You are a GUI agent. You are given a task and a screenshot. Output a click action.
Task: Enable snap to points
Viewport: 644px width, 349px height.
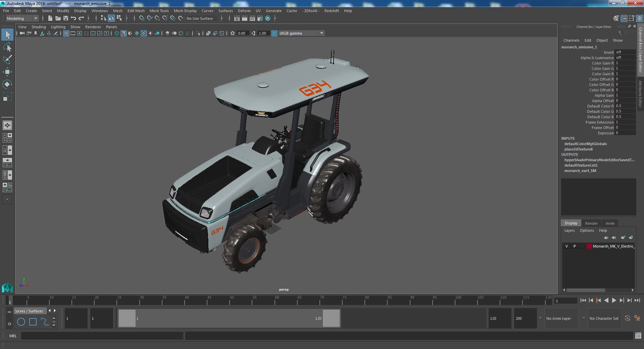(x=157, y=18)
